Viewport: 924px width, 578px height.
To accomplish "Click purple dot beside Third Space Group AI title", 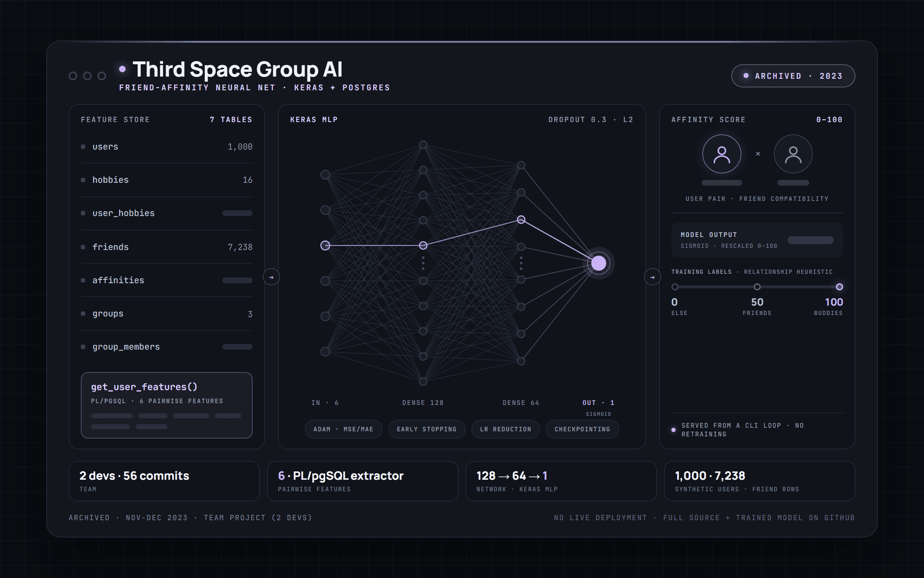I will [x=122, y=69].
